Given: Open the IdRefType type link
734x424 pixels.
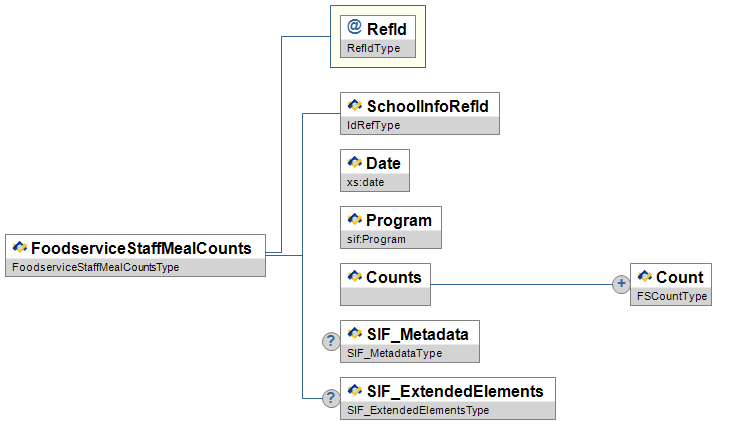Looking at the screenshot, I should 373,126.
